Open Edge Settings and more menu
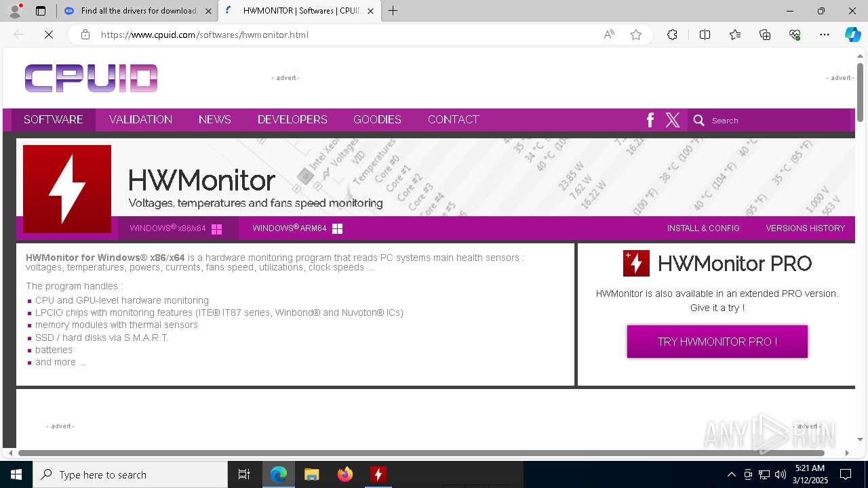868x488 pixels. pos(825,35)
